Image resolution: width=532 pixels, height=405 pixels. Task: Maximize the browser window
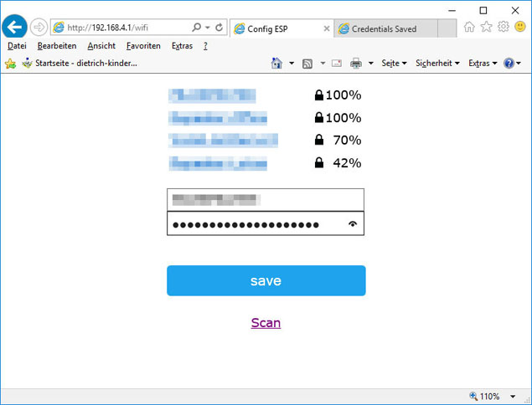click(x=483, y=11)
